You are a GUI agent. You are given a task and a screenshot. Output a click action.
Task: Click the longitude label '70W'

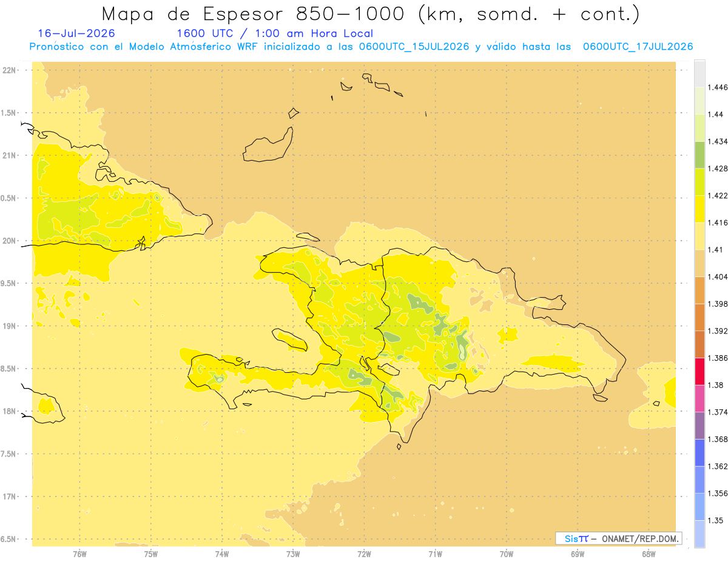point(507,554)
